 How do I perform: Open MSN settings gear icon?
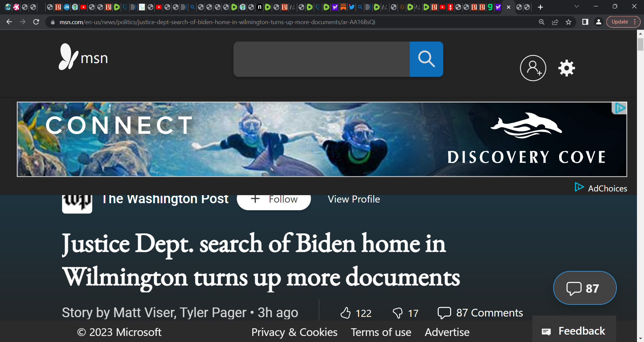click(x=567, y=68)
